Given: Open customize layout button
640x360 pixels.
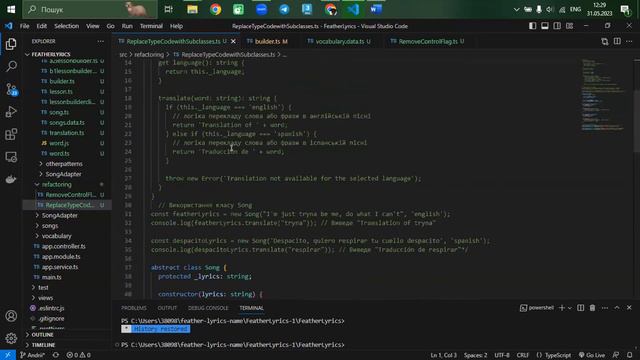Looking at the screenshot, I should [569, 26].
